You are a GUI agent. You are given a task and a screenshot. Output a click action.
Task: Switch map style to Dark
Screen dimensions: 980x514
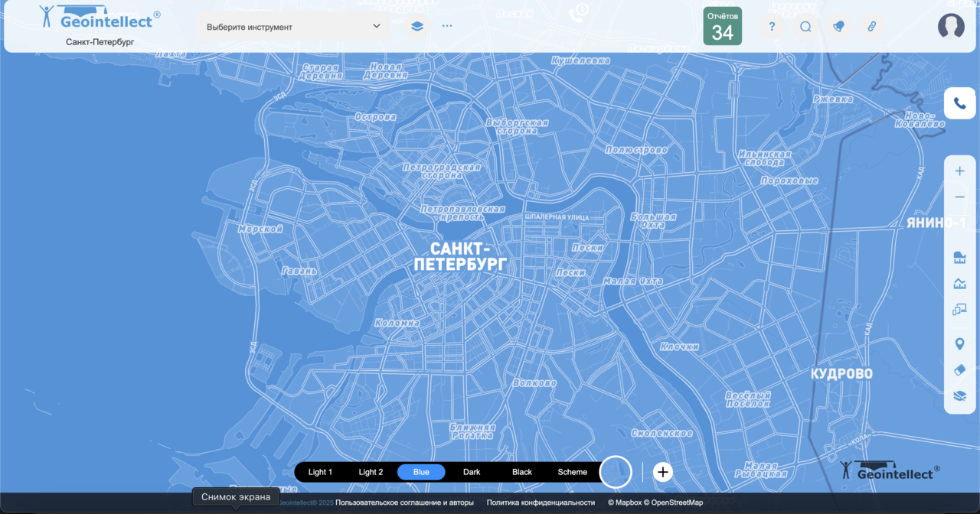pos(472,472)
